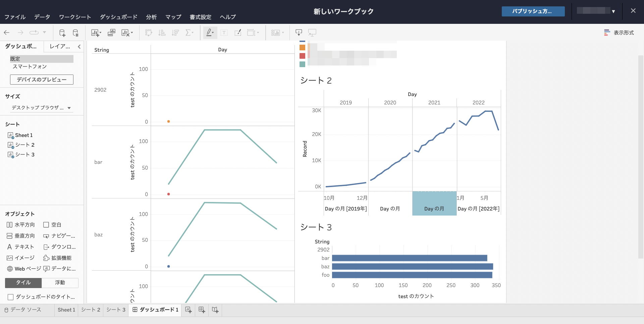Select the イメージ image object

point(20,258)
